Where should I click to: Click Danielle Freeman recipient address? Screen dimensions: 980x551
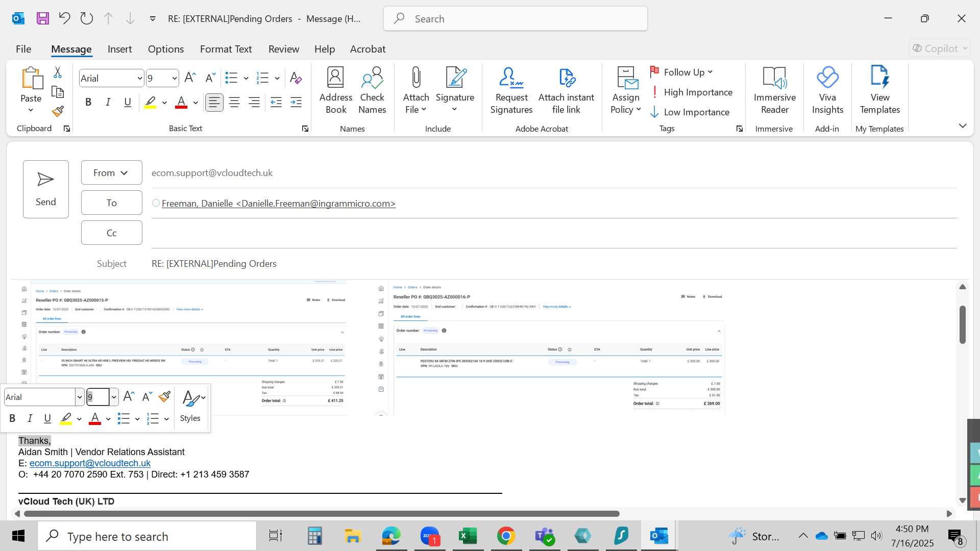279,204
